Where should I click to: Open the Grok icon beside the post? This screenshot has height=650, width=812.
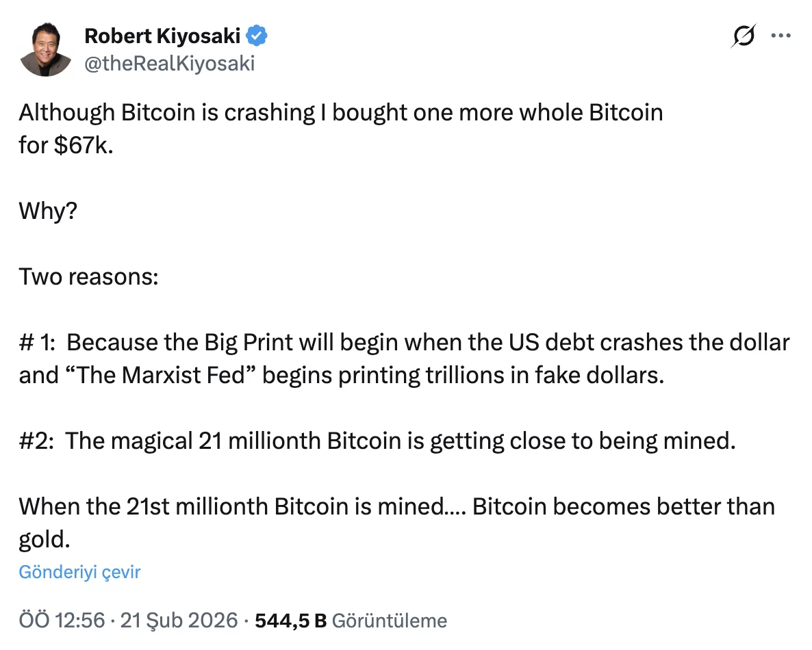(745, 36)
